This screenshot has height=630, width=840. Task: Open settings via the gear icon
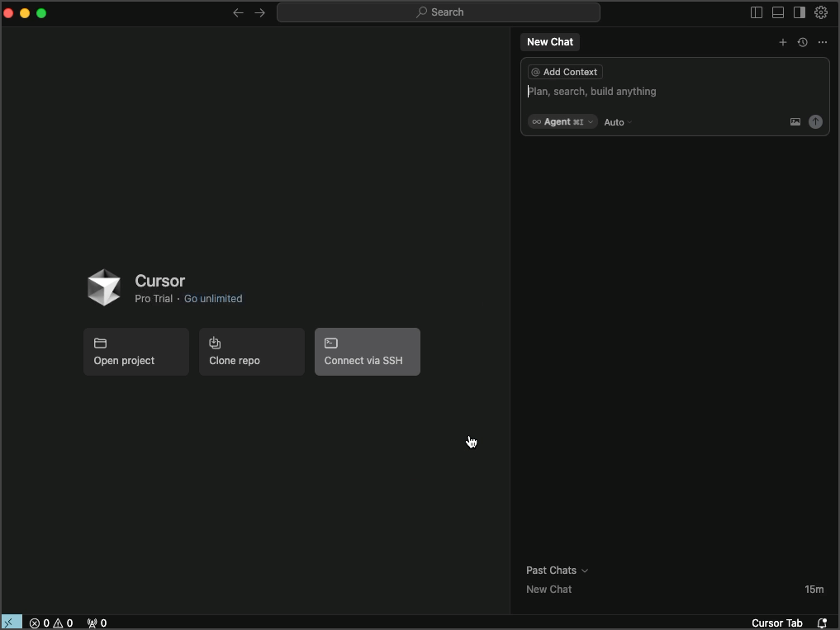pos(821,12)
